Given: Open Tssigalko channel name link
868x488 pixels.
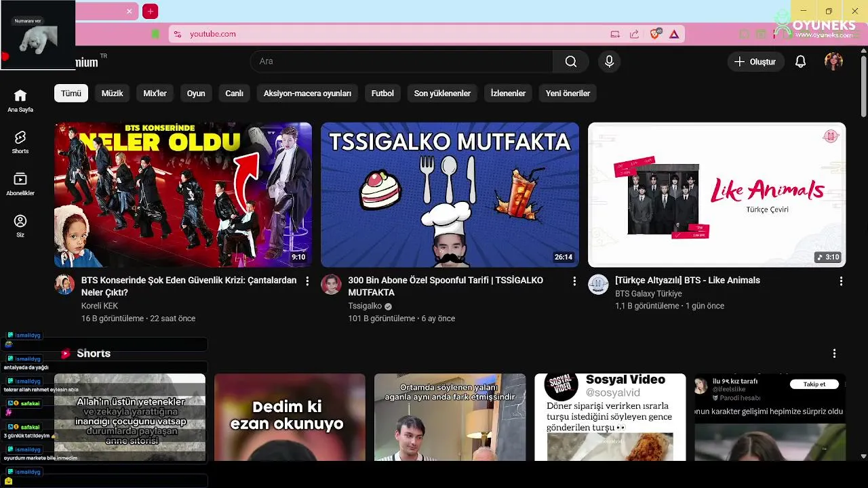Looking at the screenshot, I should click(365, 306).
